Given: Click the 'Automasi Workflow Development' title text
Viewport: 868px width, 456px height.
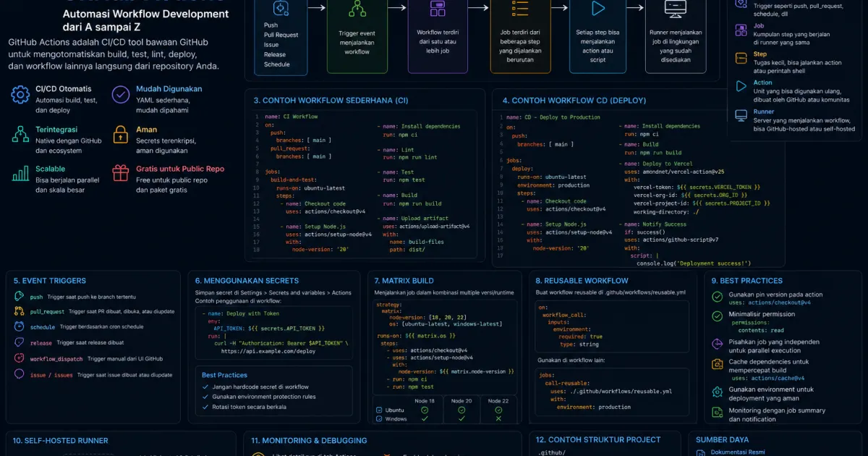Looking at the screenshot, I should click(x=145, y=14).
